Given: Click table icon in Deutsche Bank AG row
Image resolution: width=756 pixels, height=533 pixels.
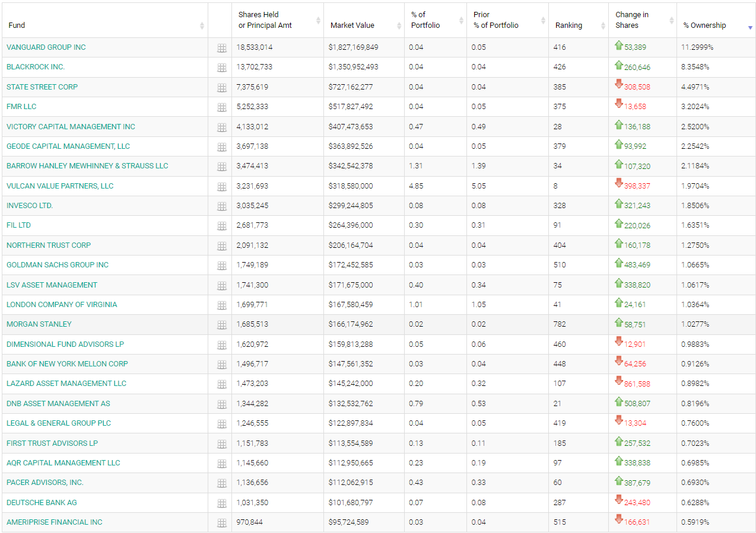Looking at the screenshot, I should 222,503.
